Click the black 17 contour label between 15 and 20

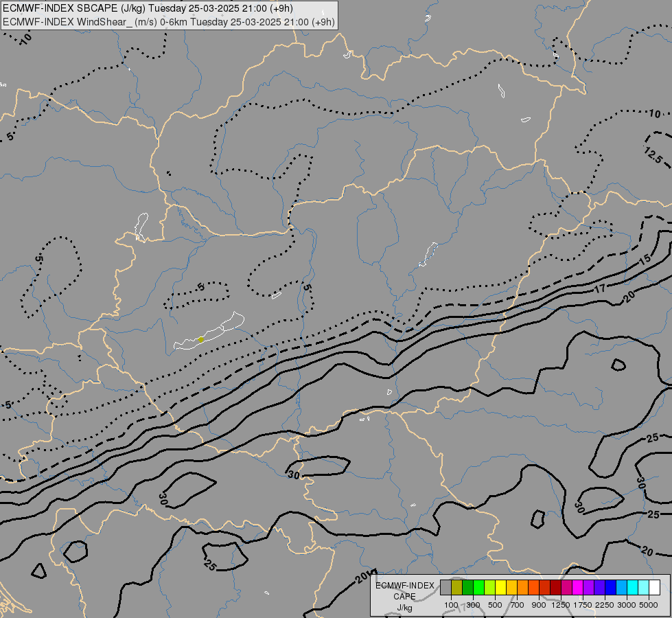click(x=600, y=288)
